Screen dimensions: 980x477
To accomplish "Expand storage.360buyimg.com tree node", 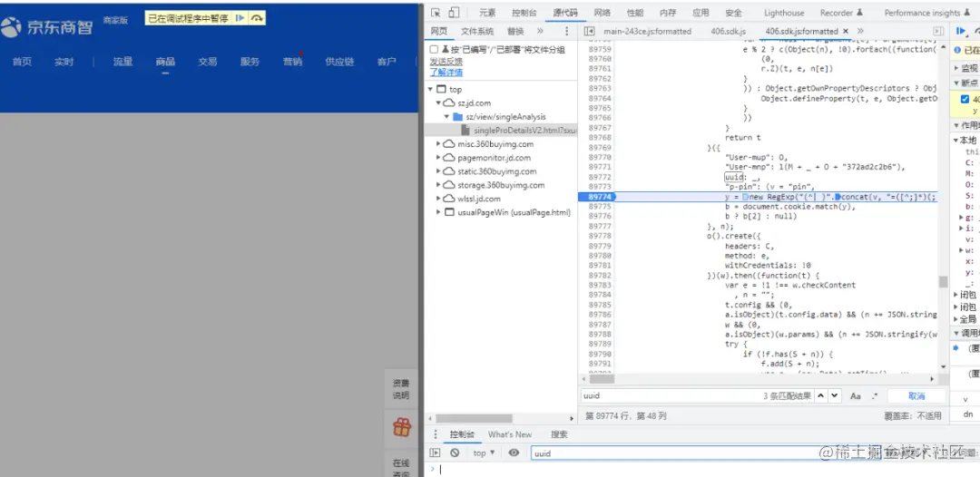I will pos(438,185).
